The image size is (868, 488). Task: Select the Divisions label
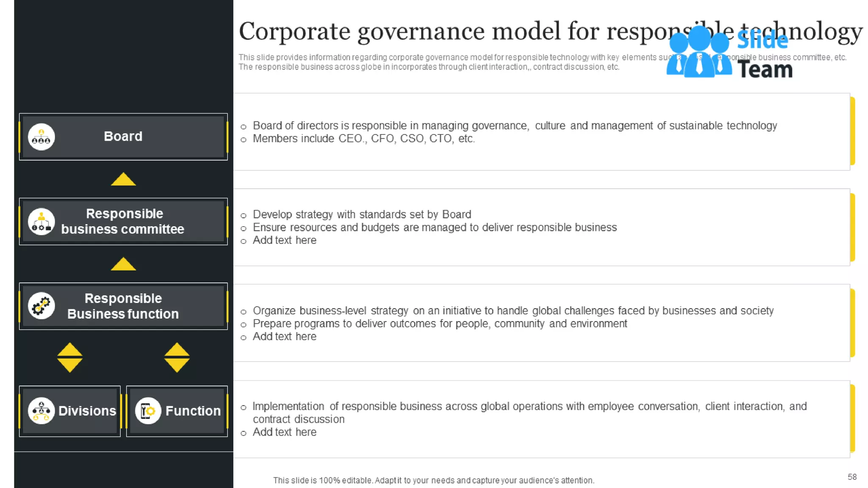point(87,411)
